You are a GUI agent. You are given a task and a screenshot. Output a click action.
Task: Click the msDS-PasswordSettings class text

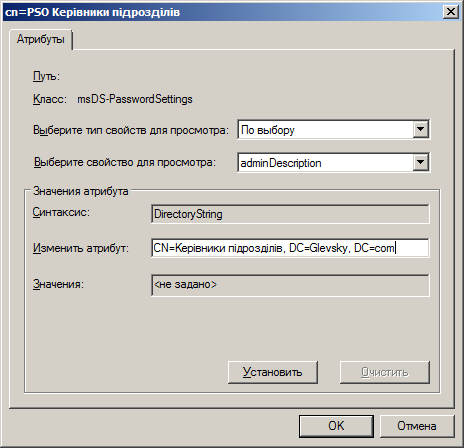click(135, 99)
